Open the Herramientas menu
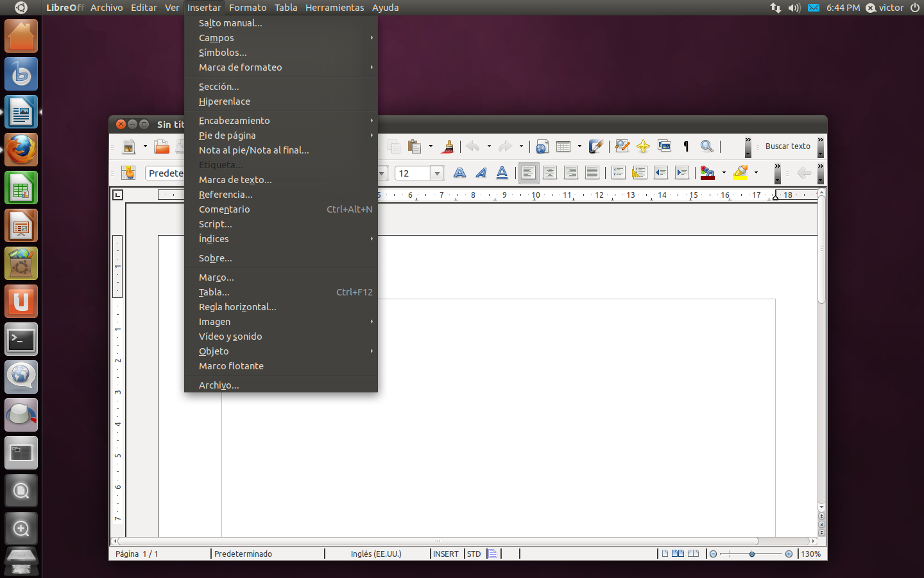 point(334,8)
